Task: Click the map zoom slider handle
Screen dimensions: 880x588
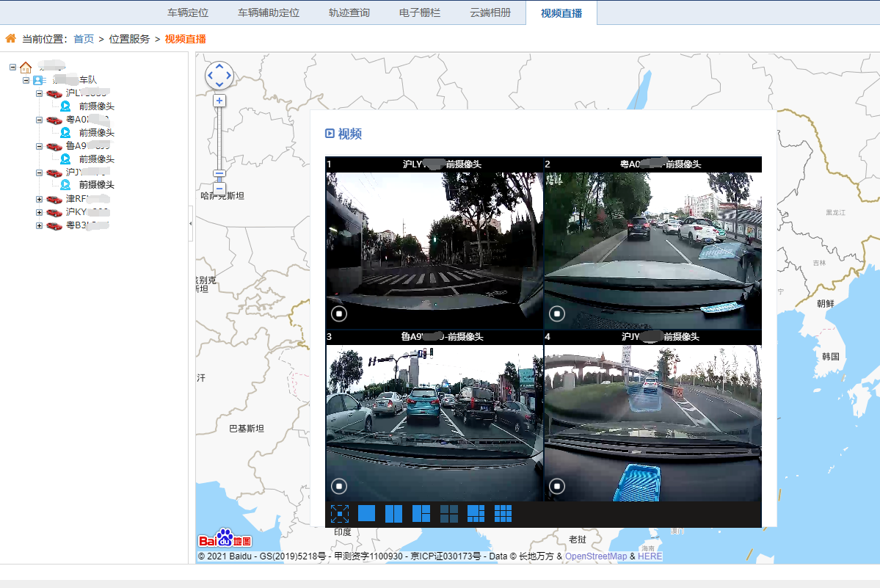Action: (x=219, y=175)
